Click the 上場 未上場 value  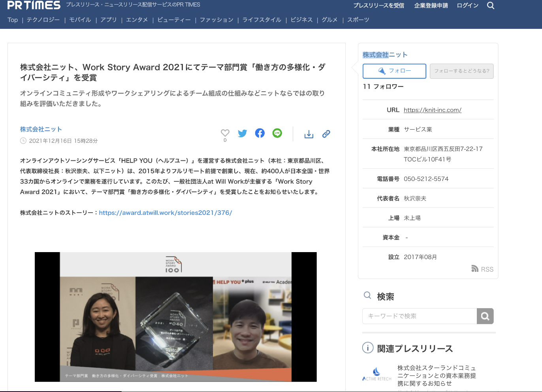[x=412, y=218]
